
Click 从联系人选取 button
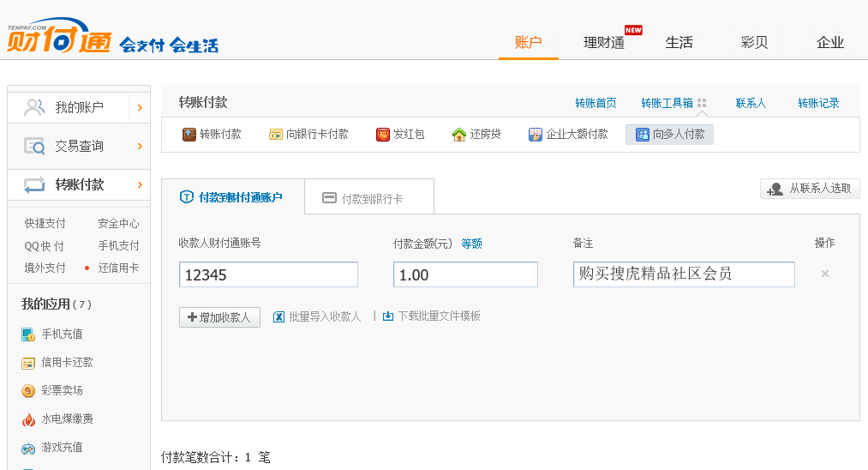810,189
